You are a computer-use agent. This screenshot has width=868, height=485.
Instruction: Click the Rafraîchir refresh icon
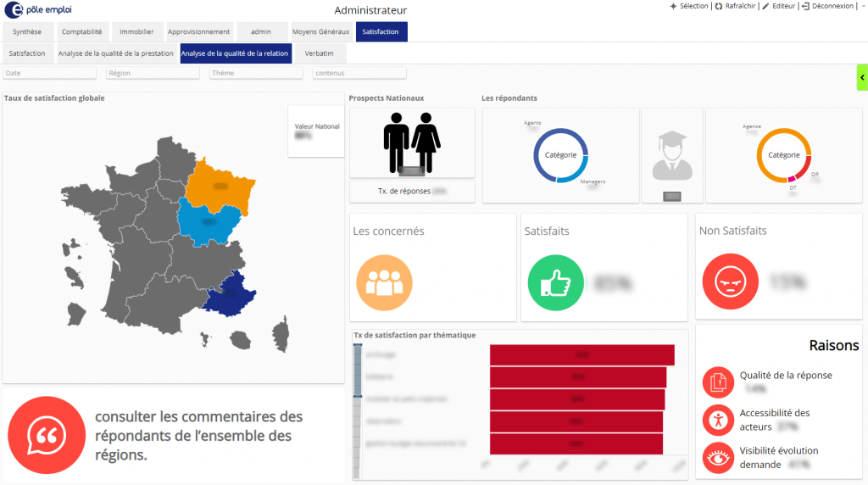tap(719, 6)
